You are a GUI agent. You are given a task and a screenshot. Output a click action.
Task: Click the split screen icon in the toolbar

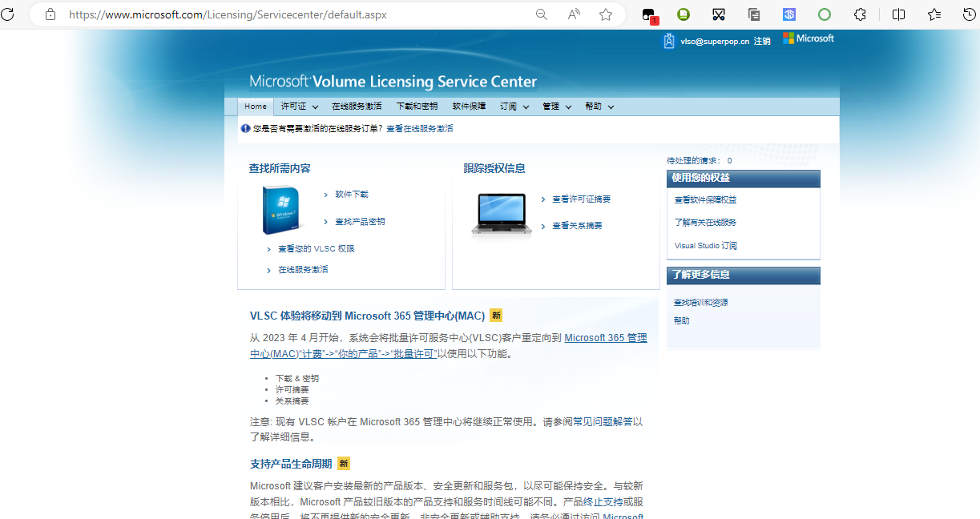pos(898,14)
